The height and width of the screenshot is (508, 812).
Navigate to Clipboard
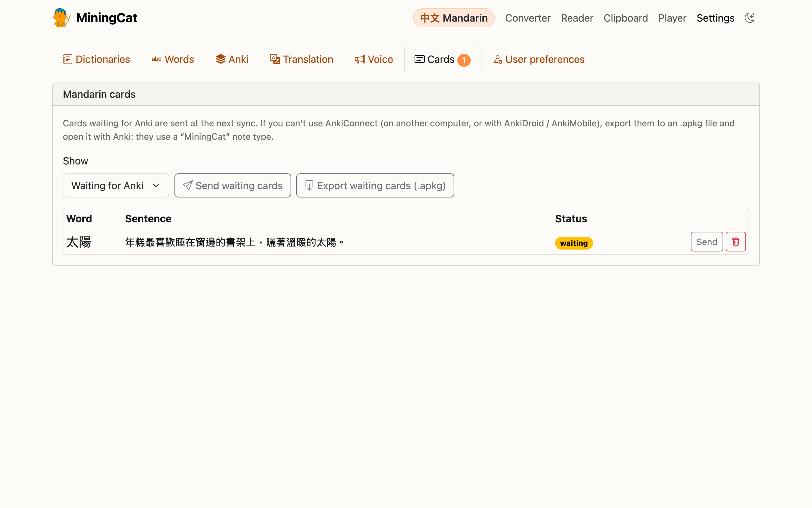point(625,18)
